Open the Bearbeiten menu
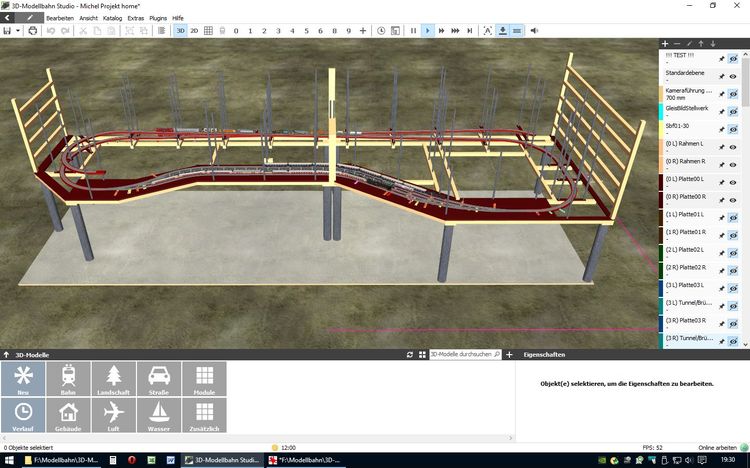Screen dimensions: 750x468 59,18
